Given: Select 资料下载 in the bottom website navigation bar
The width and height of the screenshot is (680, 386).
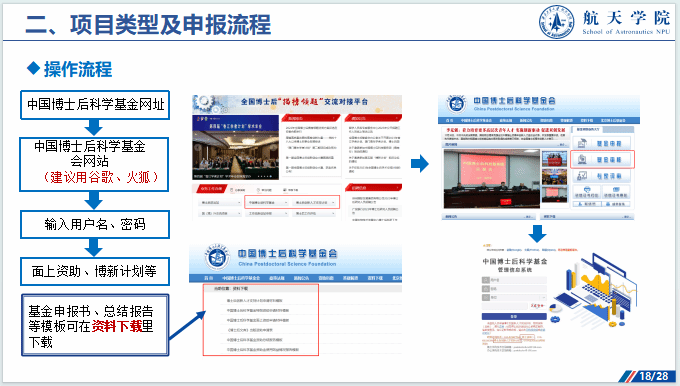Looking at the screenshot, I should tap(376, 278).
